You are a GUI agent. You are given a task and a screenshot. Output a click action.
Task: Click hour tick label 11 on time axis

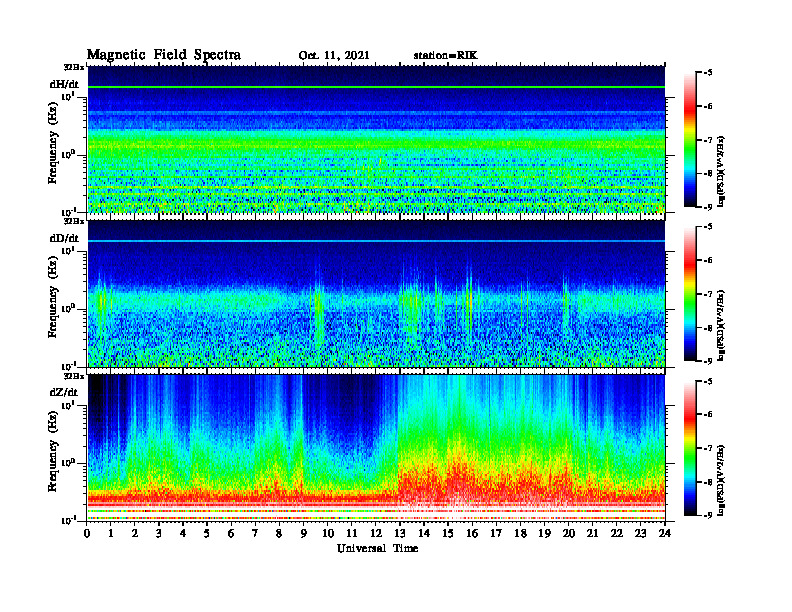click(x=352, y=534)
